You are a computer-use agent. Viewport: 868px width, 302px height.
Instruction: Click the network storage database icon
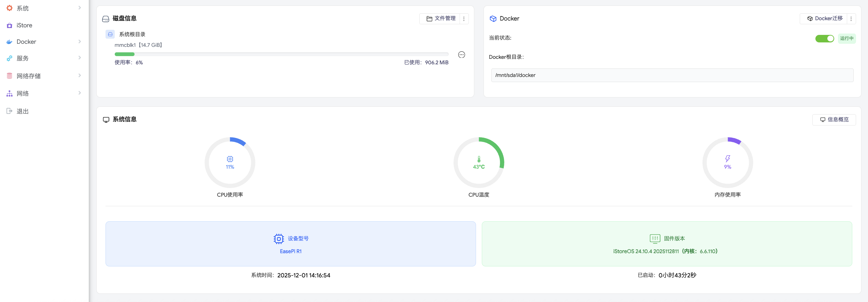(10, 76)
